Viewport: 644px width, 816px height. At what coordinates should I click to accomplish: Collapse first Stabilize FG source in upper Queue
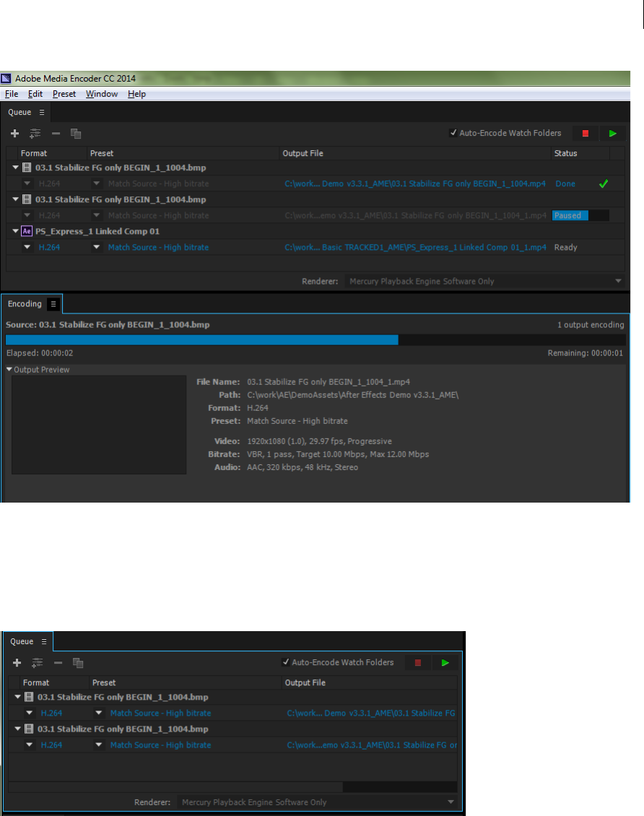point(15,168)
